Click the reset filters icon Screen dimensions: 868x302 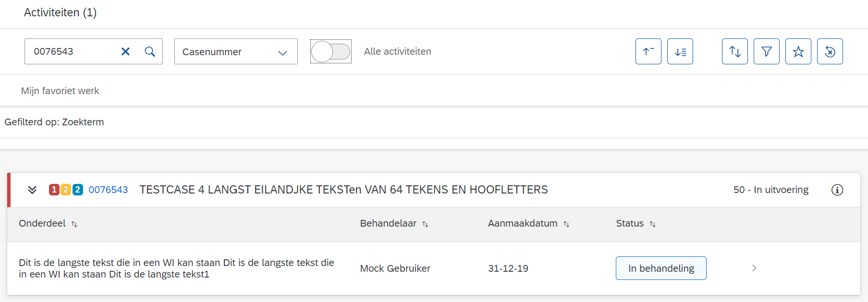(830, 51)
